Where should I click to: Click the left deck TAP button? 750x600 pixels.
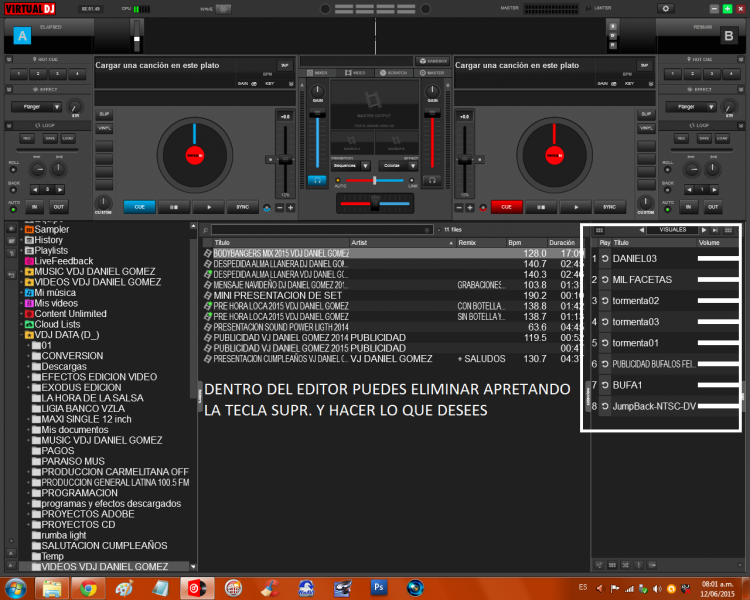point(285,66)
